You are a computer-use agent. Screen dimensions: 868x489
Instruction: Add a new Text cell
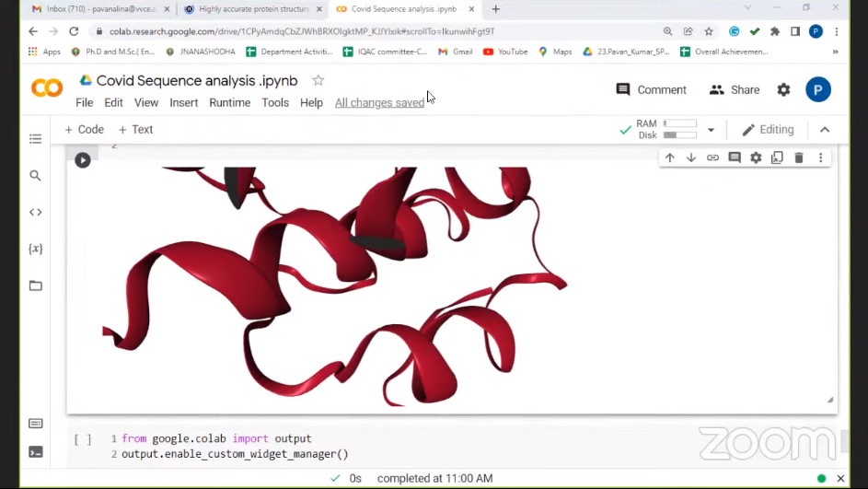[x=135, y=130]
